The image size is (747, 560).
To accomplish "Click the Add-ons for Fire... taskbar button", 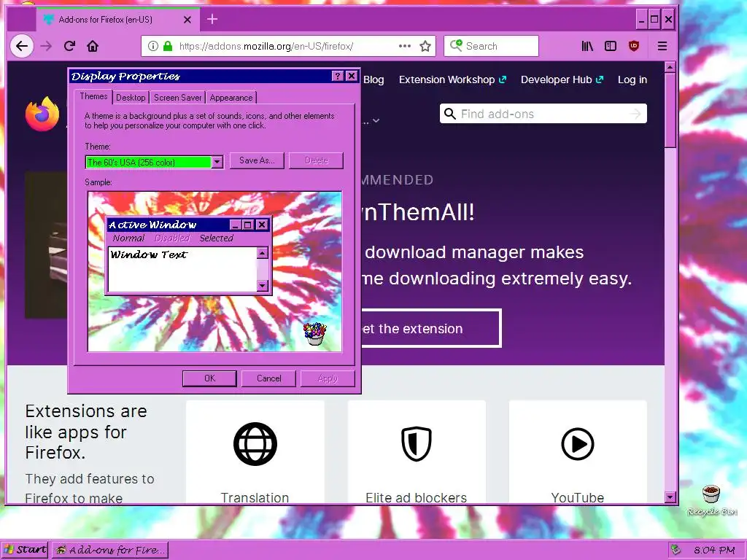I will coord(110,550).
